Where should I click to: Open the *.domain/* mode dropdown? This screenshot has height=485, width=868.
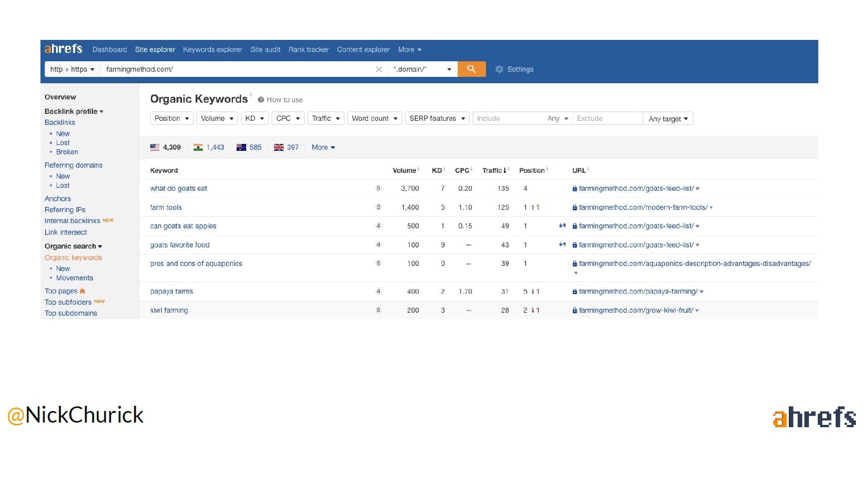pyautogui.click(x=422, y=69)
